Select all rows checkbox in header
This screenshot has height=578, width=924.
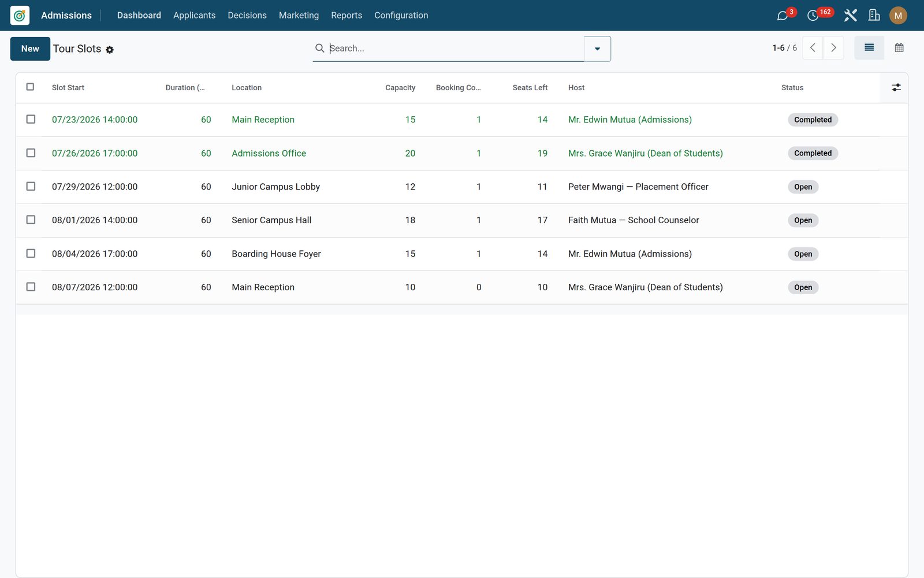pyautogui.click(x=30, y=87)
